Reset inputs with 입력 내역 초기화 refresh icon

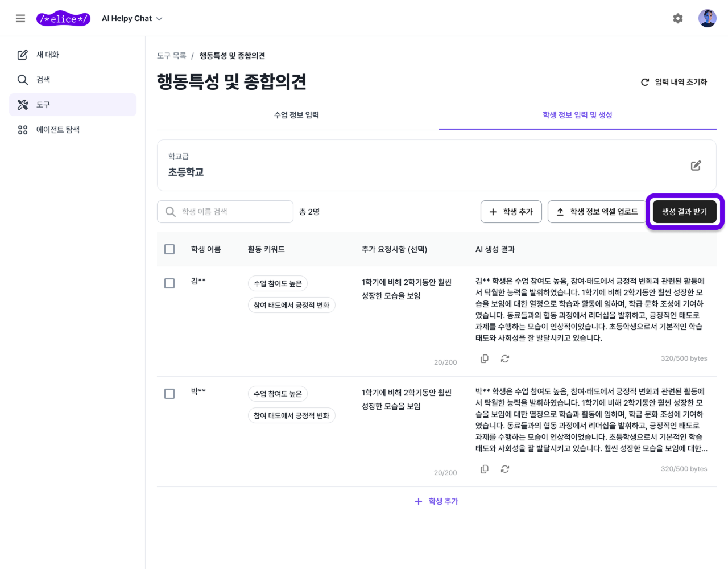tap(644, 81)
